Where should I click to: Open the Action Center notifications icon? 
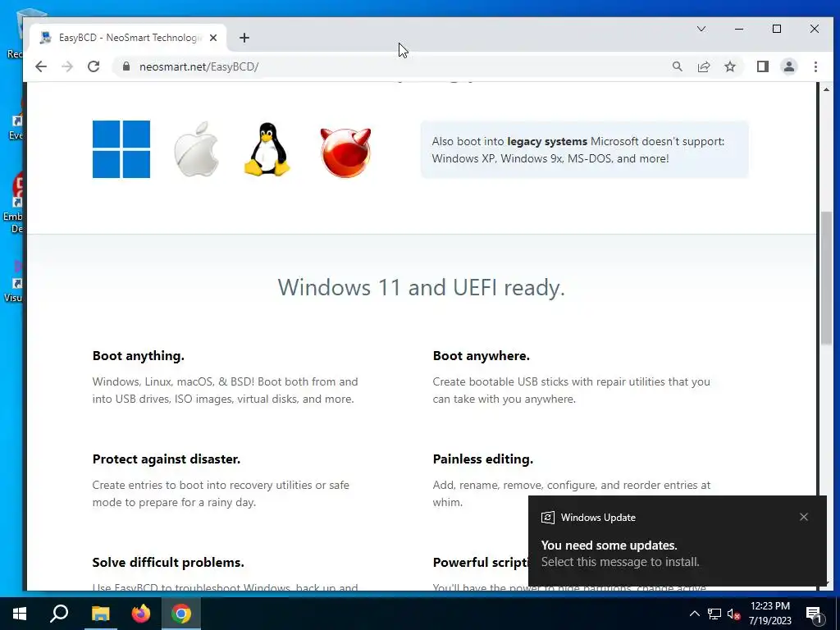coord(814,614)
